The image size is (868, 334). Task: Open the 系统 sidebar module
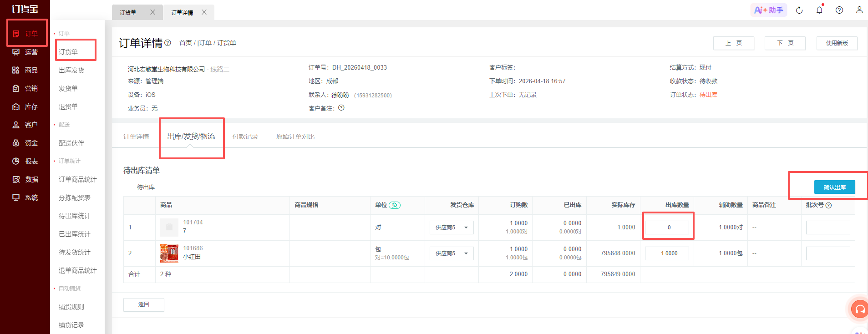[x=25, y=197]
